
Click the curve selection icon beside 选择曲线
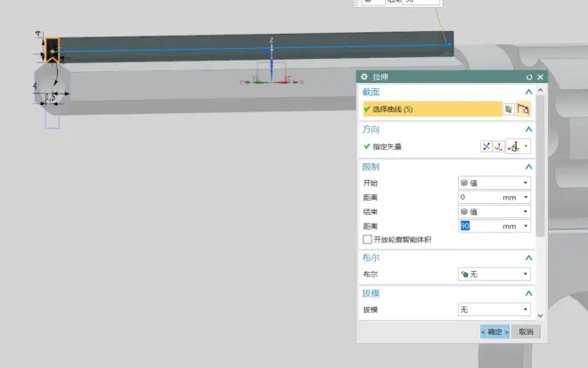click(523, 110)
